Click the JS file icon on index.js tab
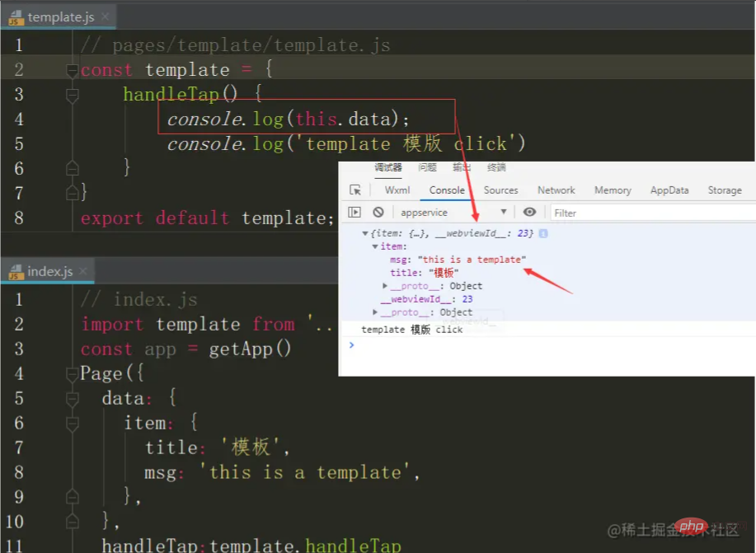This screenshot has height=553, width=756. click(x=16, y=272)
